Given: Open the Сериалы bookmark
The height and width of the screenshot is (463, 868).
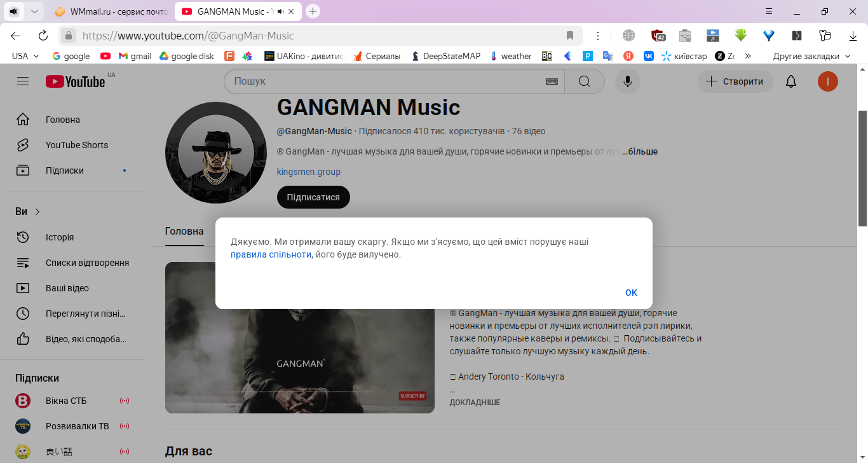Looking at the screenshot, I should [x=377, y=56].
